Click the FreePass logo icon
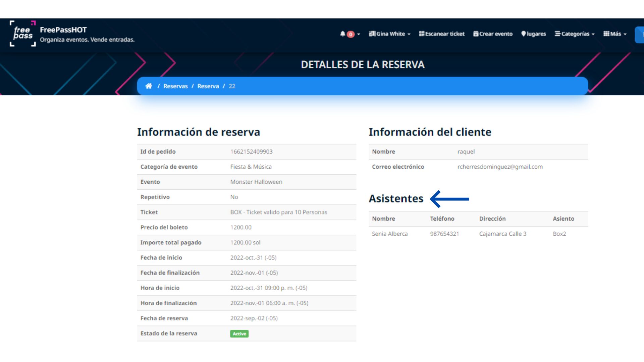Viewport: 644px width, 362px height. [x=22, y=33]
